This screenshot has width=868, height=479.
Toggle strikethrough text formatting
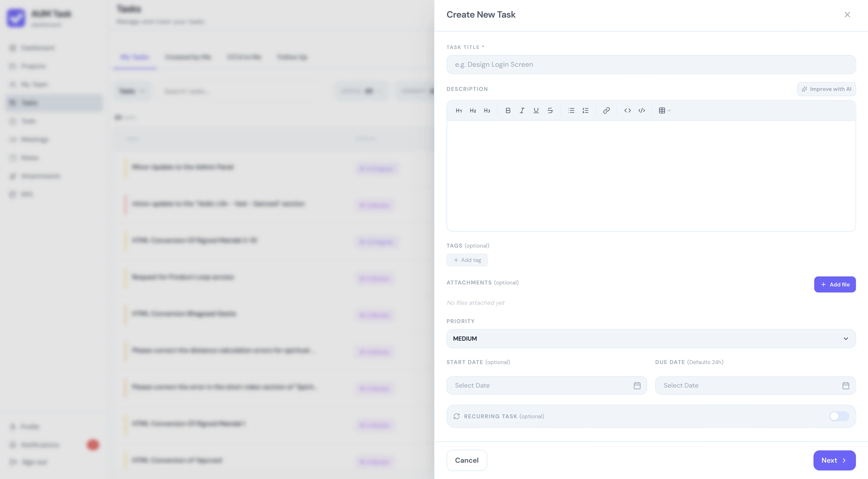coord(550,110)
